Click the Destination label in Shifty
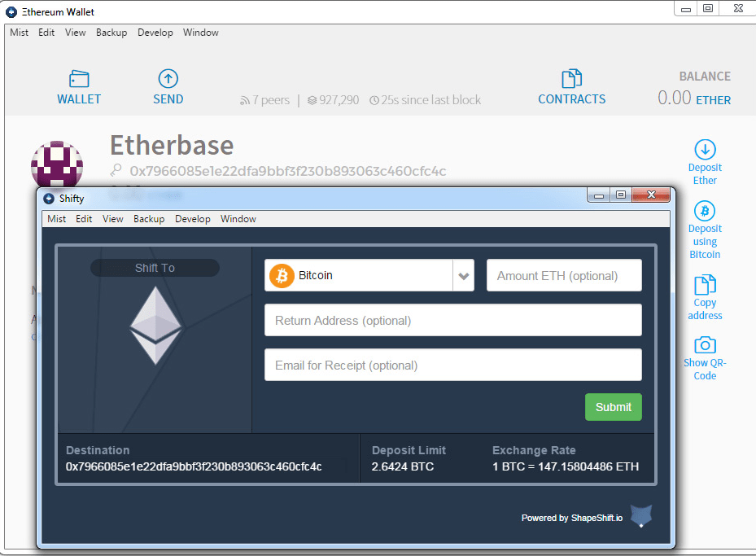This screenshot has height=556, width=756. [98, 450]
